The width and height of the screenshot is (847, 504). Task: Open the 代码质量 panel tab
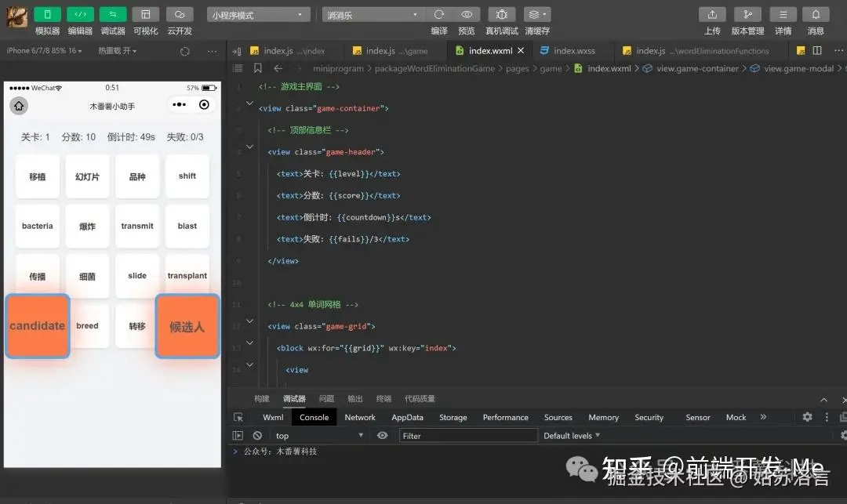tap(420, 399)
